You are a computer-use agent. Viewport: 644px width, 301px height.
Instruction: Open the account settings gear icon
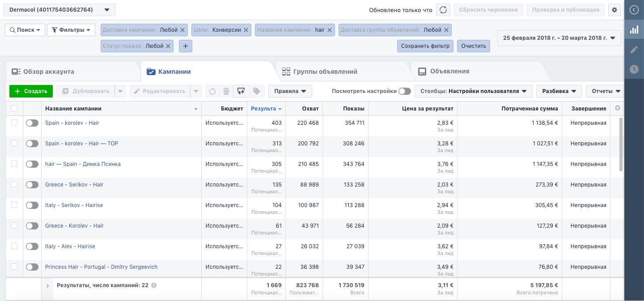pyautogui.click(x=614, y=10)
